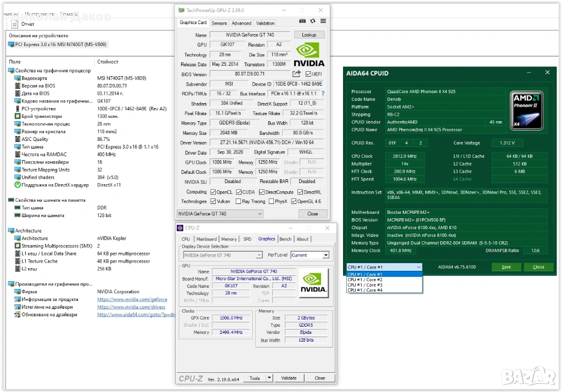Click the GPU-Z refresh icon

point(313,21)
